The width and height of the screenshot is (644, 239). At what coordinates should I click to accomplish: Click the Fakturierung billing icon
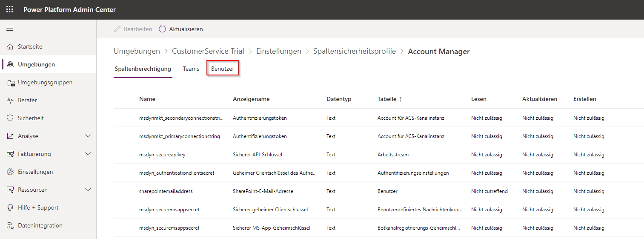pyautogui.click(x=10, y=154)
